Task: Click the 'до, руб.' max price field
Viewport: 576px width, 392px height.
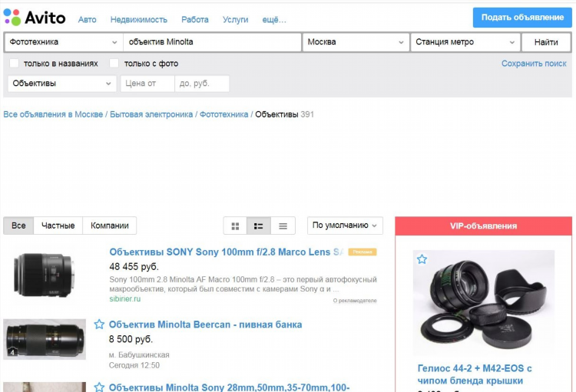Action: 202,84
